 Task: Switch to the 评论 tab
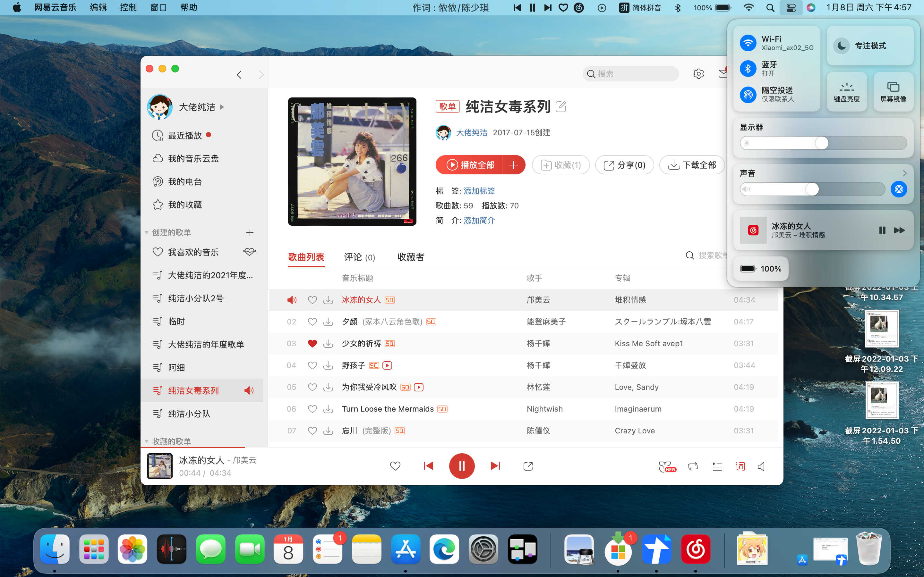click(x=359, y=257)
